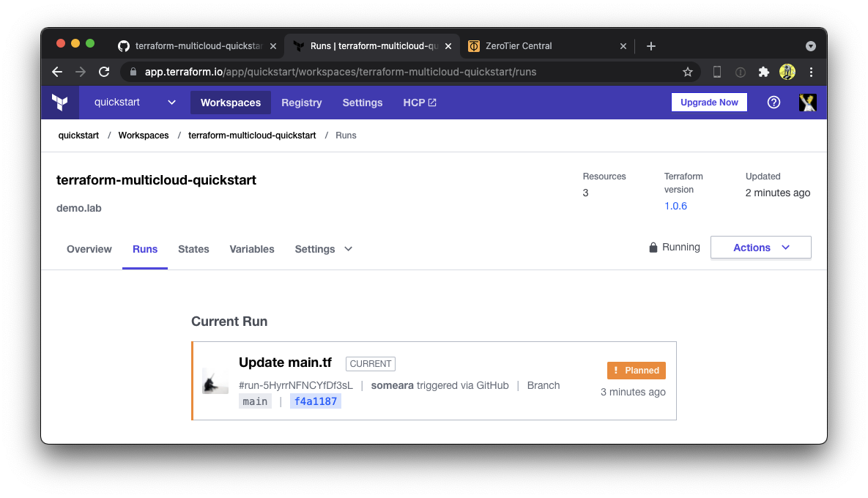Go back with the browser back arrow
The image size is (868, 498).
[x=57, y=72]
